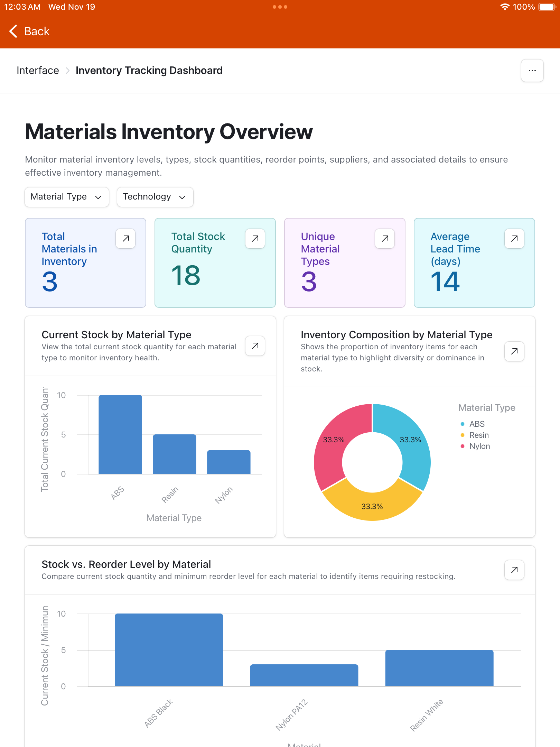Toggle ABS in the pie chart legend
The width and height of the screenshot is (560, 747).
pos(476,424)
